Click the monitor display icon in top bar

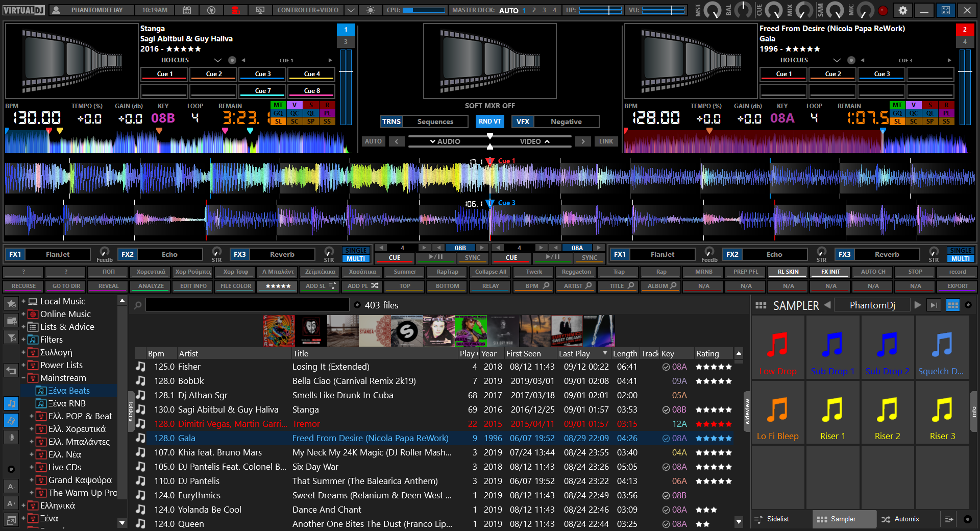260,10
